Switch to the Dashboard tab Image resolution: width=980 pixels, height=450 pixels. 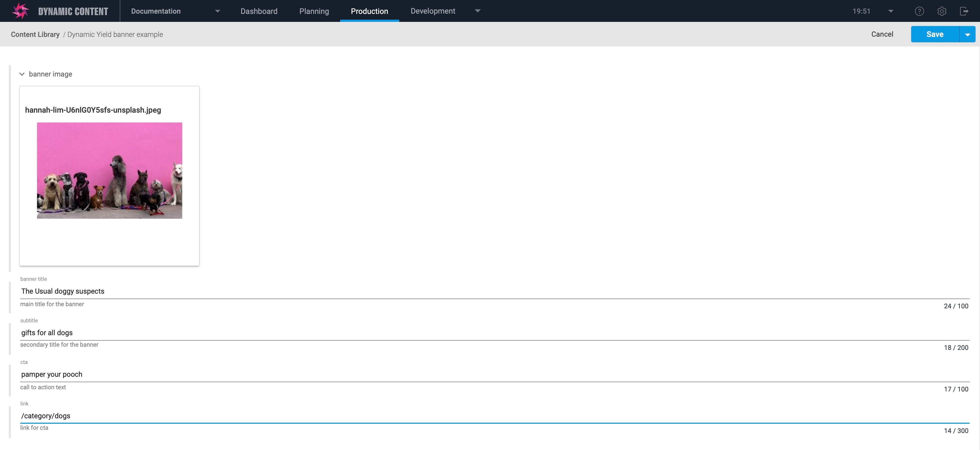click(259, 11)
